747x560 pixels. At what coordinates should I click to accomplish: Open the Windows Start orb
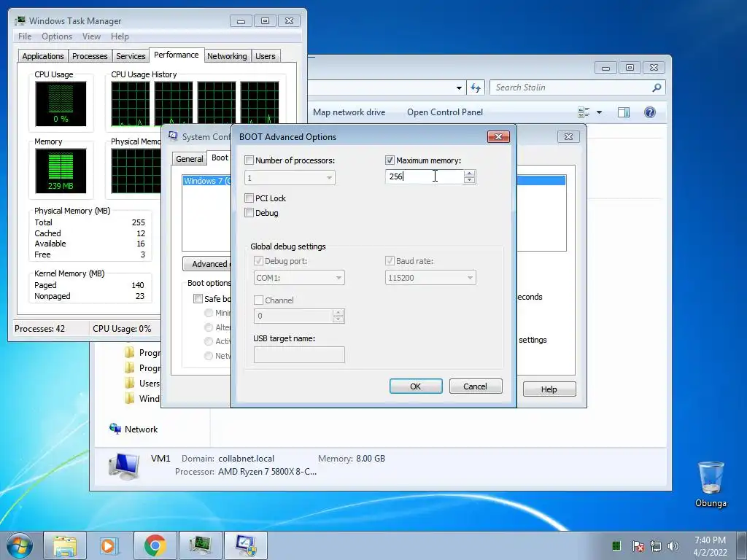coord(20,545)
